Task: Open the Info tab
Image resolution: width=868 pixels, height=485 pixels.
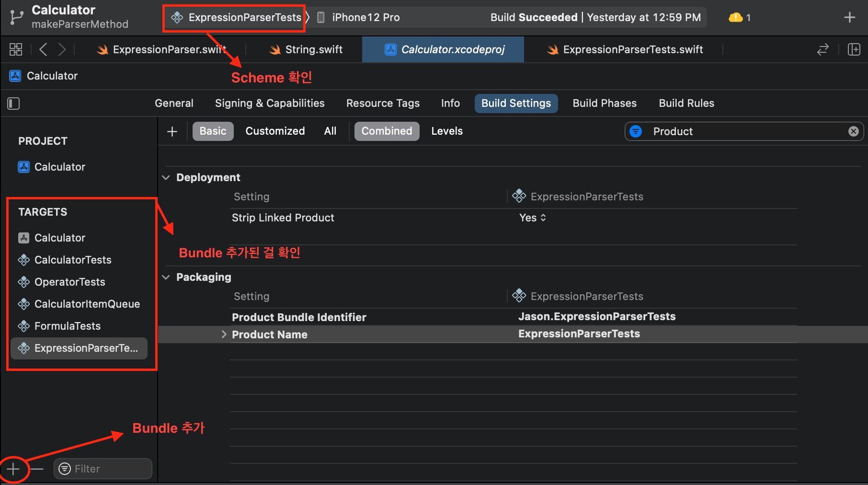Action: (x=450, y=104)
